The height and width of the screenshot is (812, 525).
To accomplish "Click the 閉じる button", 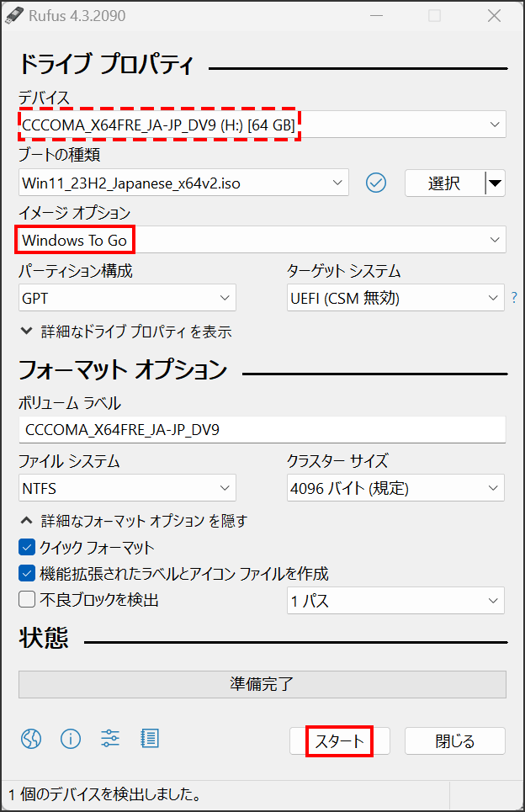I will point(454,741).
